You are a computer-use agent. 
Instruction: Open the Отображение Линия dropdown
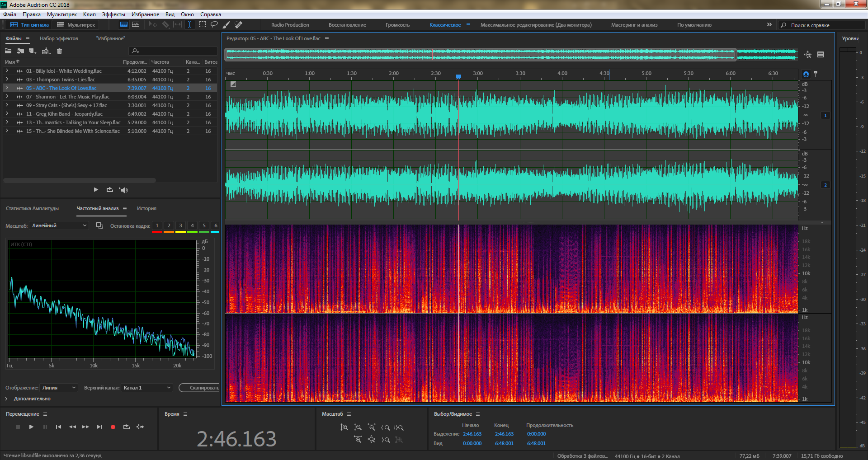click(59, 388)
